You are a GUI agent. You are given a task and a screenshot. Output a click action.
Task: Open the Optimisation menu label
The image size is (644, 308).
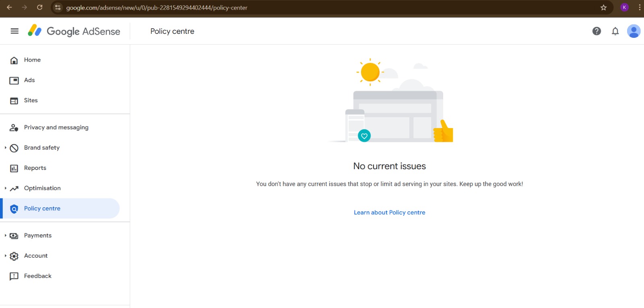pyautogui.click(x=42, y=188)
